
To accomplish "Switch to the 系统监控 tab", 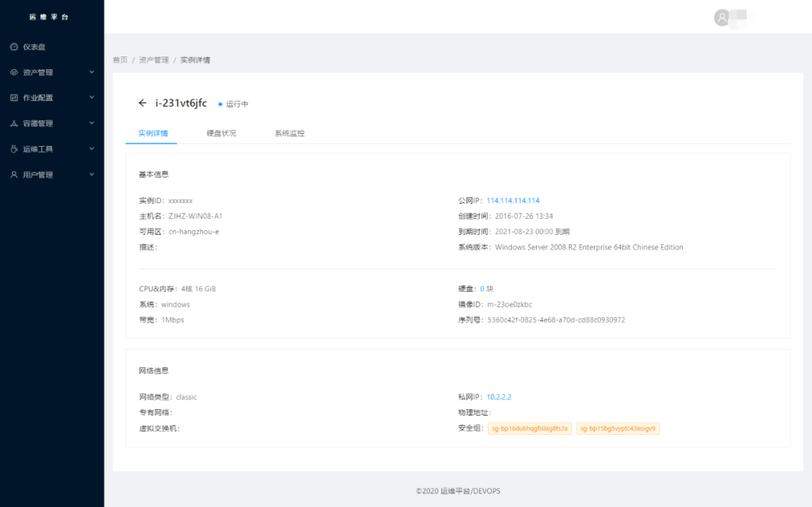I will pyautogui.click(x=289, y=133).
